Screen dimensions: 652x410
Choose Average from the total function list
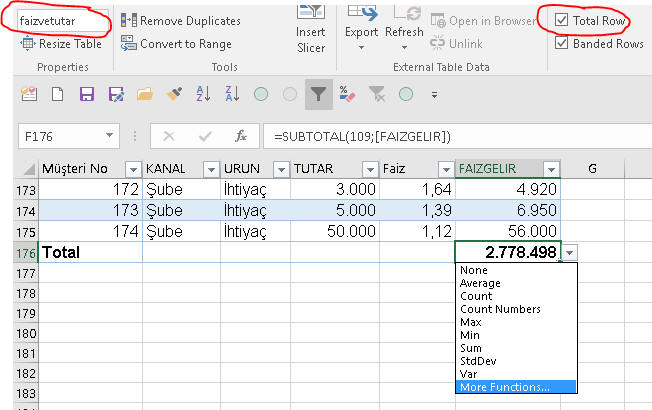click(x=480, y=283)
